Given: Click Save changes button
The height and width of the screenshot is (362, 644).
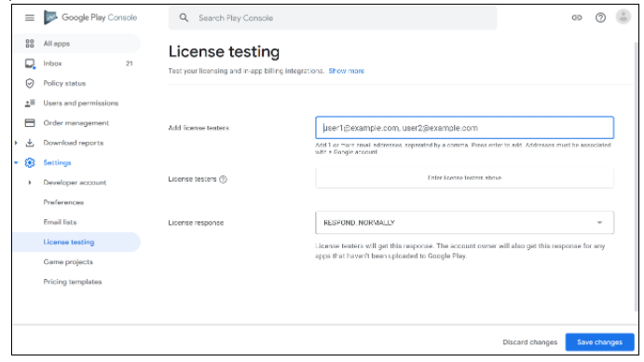Looking at the screenshot, I should [x=599, y=342].
